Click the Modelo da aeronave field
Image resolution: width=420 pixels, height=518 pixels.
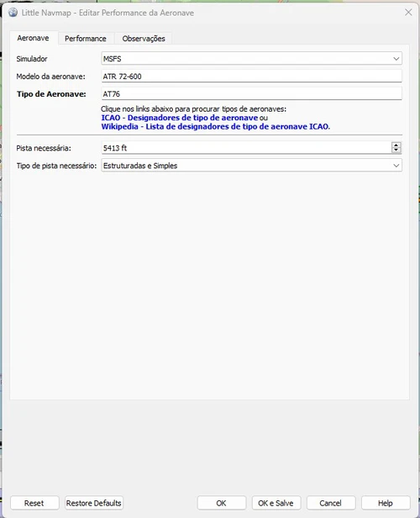pos(251,77)
